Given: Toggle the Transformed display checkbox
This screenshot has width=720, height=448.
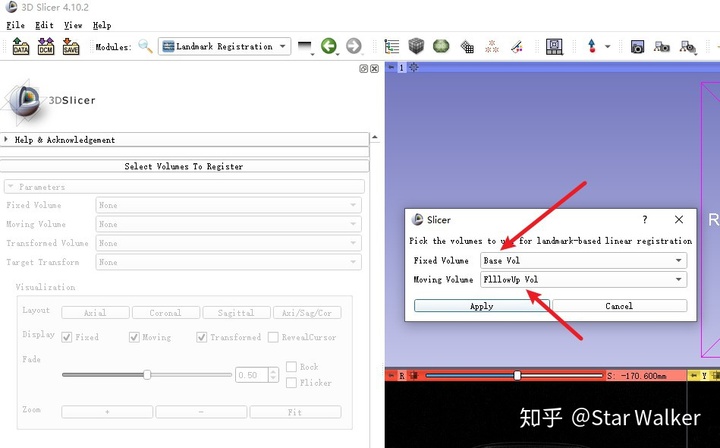Looking at the screenshot, I should 202,337.
